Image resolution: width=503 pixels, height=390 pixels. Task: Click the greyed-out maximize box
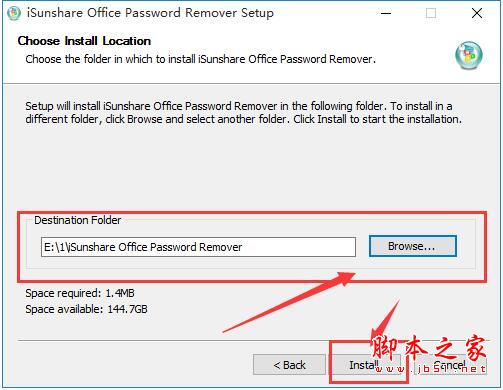point(431,13)
